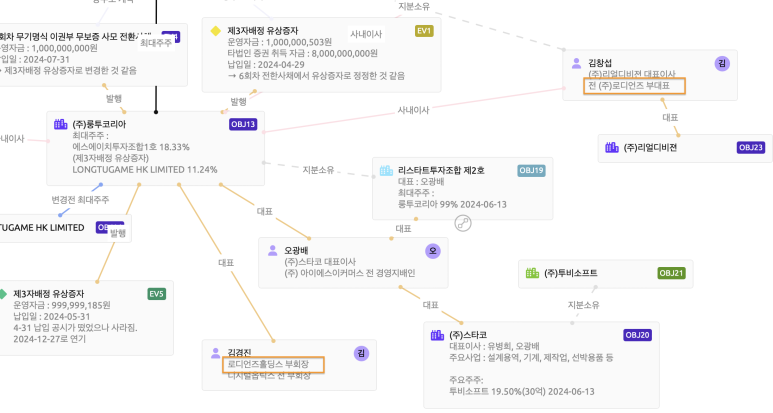773x413 pixels.
Task: Click 대표 edge label between 김창섭 and 리얼디비전
Action: [x=670, y=117]
